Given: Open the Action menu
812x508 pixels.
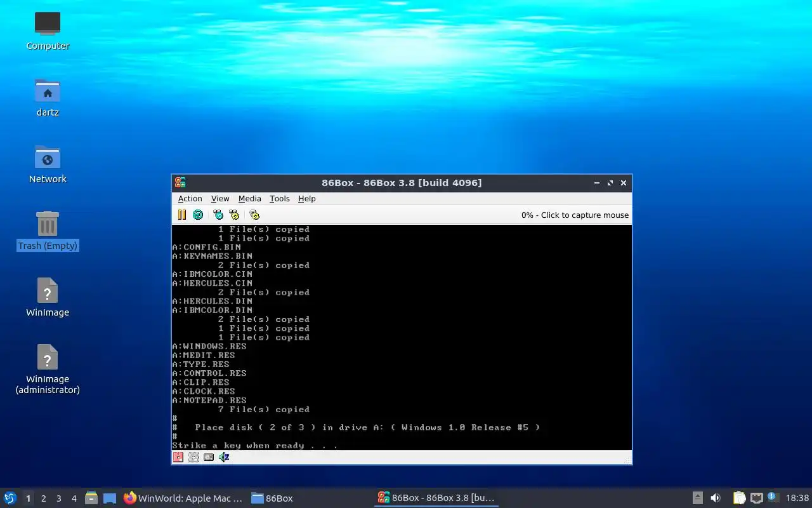Looking at the screenshot, I should pyautogui.click(x=190, y=199).
